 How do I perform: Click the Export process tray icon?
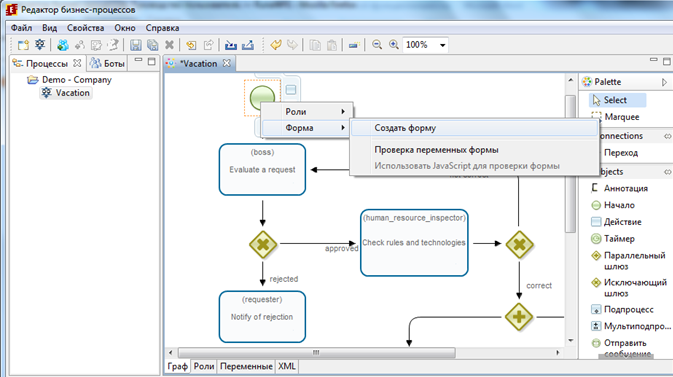point(248,45)
